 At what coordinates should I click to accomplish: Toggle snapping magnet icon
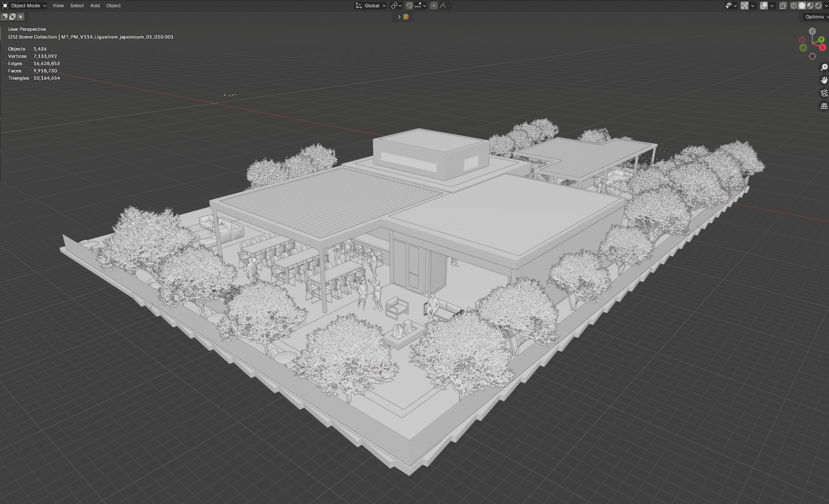pyautogui.click(x=409, y=6)
